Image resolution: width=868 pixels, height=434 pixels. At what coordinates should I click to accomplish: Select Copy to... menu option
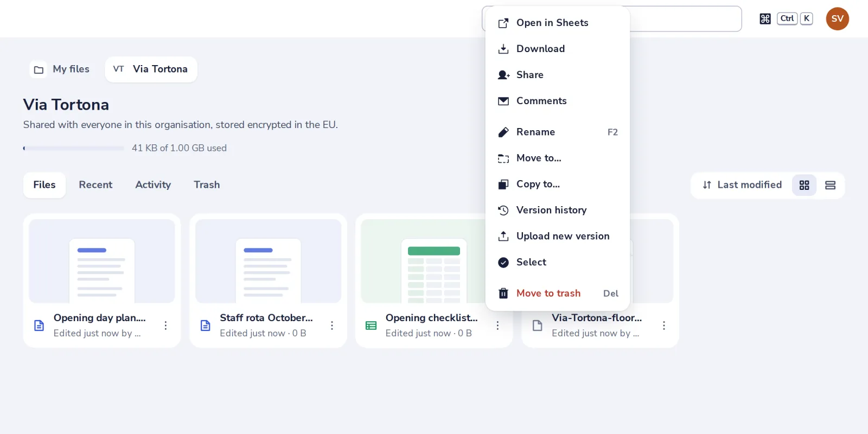[558, 184]
